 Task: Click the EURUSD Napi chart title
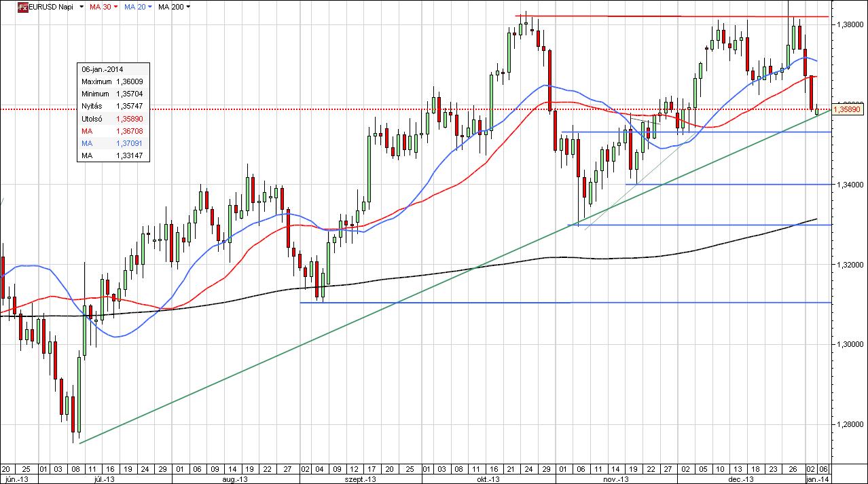click(x=51, y=7)
